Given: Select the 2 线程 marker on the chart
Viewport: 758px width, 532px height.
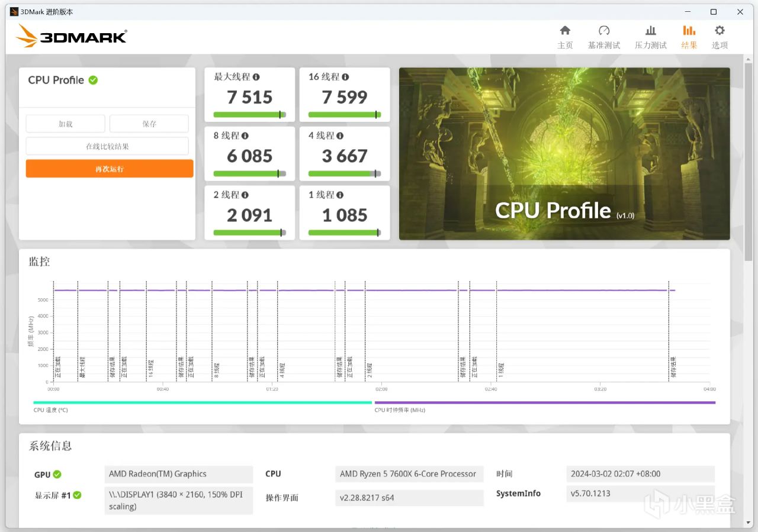Looking at the screenshot, I should (370, 370).
